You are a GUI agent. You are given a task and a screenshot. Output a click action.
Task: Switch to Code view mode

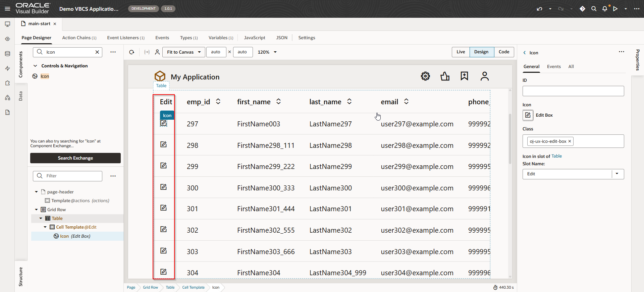pyautogui.click(x=504, y=52)
